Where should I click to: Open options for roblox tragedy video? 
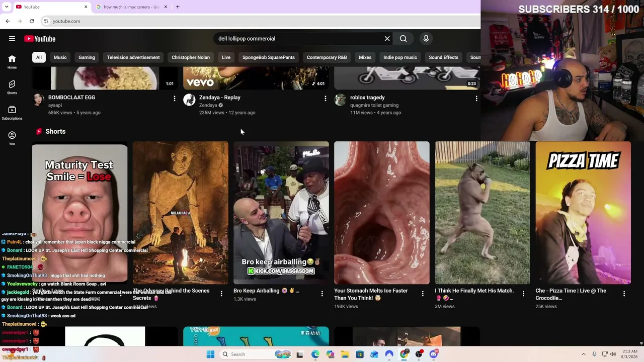(x=476, y=99)
